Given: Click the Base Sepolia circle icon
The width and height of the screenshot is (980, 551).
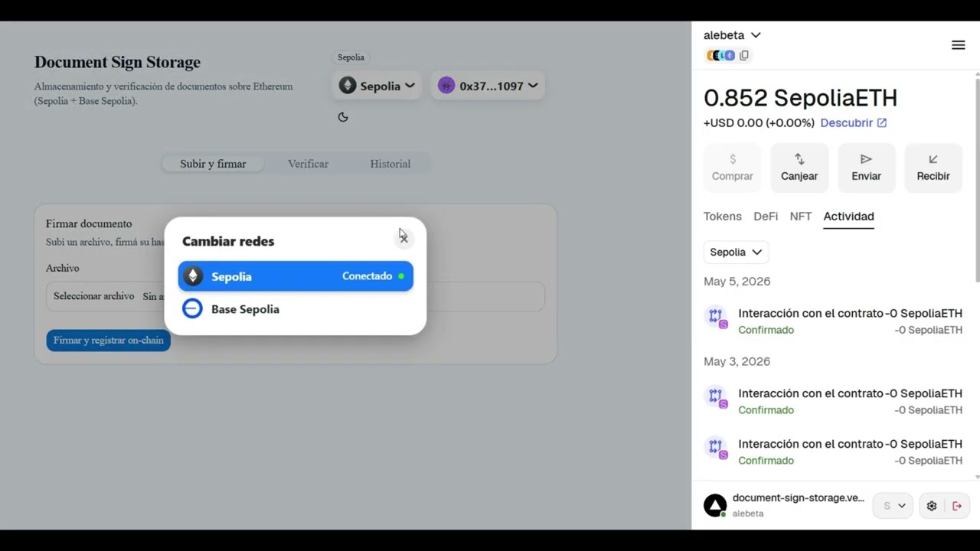Looking at the screenshot, I should click(193, 309).
